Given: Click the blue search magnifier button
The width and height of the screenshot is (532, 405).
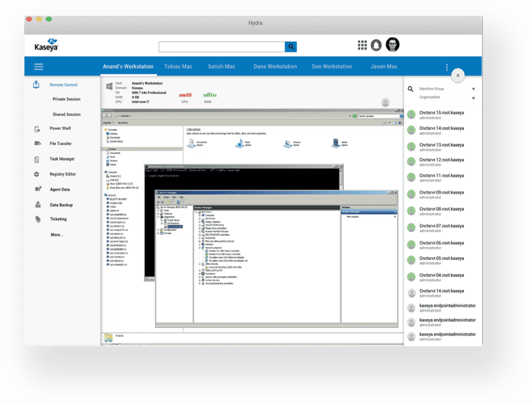Looking at the screenshot, I should [x=291, y=47].
